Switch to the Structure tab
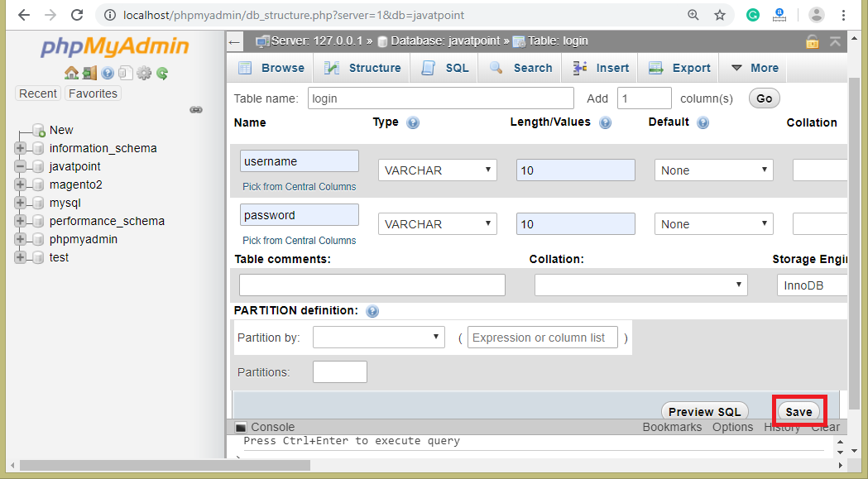The height and width of the screenshot is (479, 868). point(362,68)
